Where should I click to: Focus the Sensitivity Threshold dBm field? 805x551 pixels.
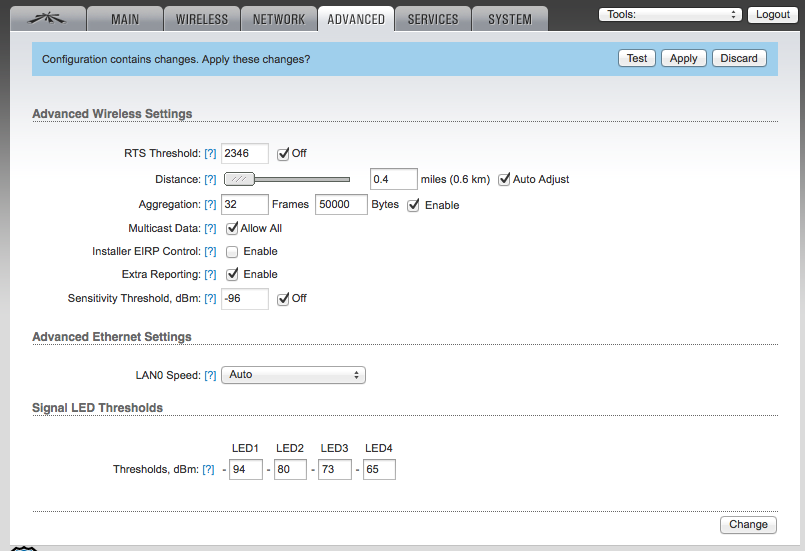click(245, 298)
